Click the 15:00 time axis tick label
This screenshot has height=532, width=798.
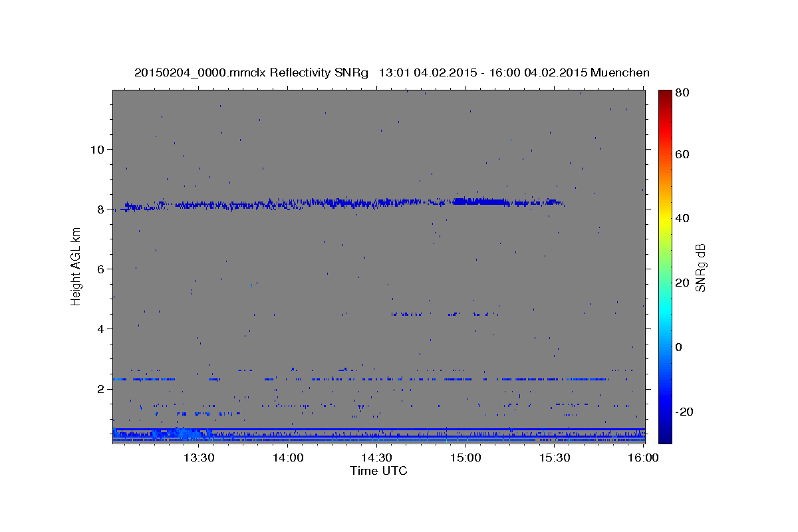[465, 458]
